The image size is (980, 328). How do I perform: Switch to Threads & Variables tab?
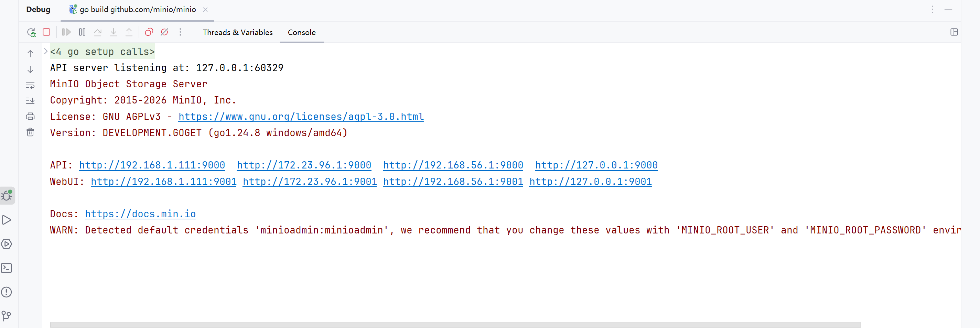[x=237, y=32]
